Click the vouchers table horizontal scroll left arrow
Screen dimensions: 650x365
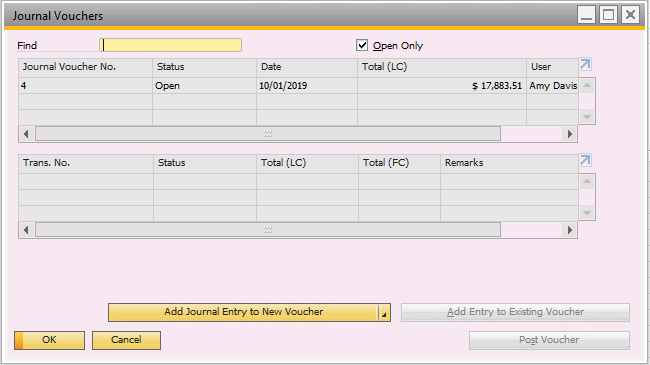[x=27, y=134]
